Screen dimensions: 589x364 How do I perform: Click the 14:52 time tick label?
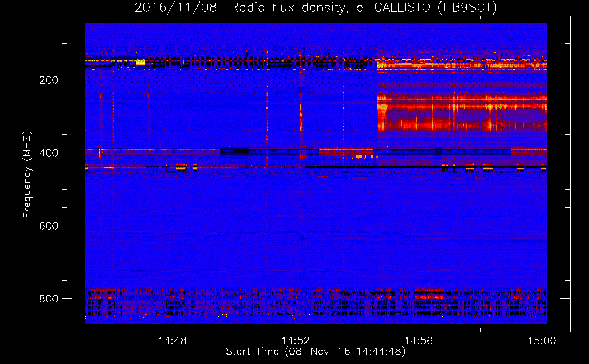point(296,341)
